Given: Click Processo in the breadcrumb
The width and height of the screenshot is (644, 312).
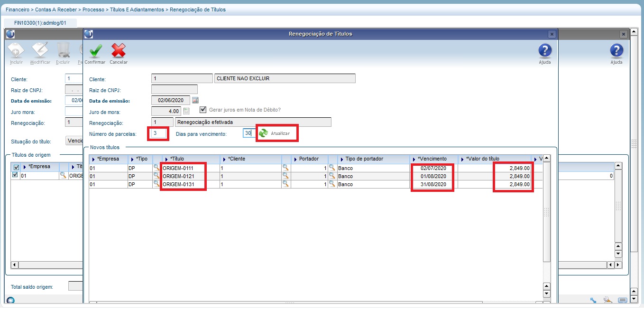Looking at the screenshot, I should click(94, 9).
